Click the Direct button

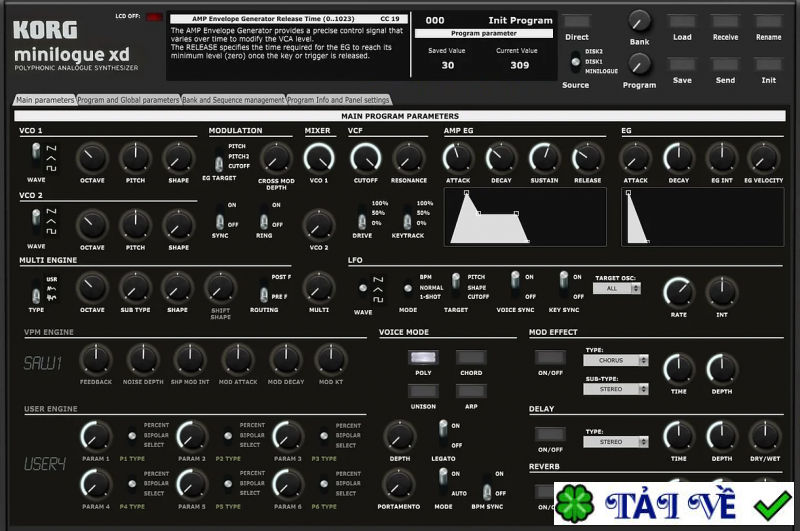click(x=577, y=21)
